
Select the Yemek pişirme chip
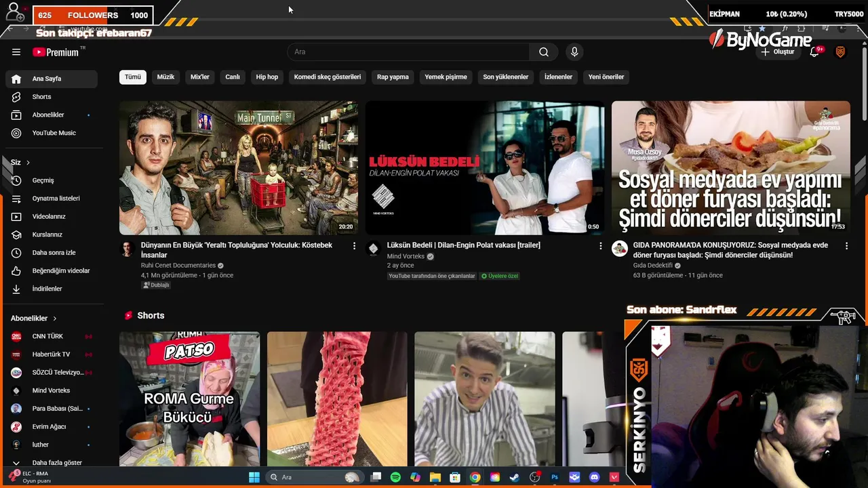click(446, 77)
